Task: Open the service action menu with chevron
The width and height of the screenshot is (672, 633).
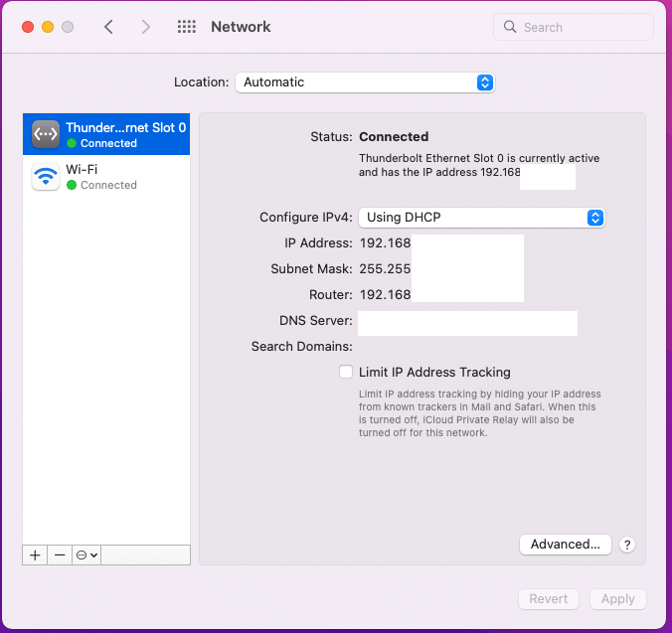Action: 86,555
